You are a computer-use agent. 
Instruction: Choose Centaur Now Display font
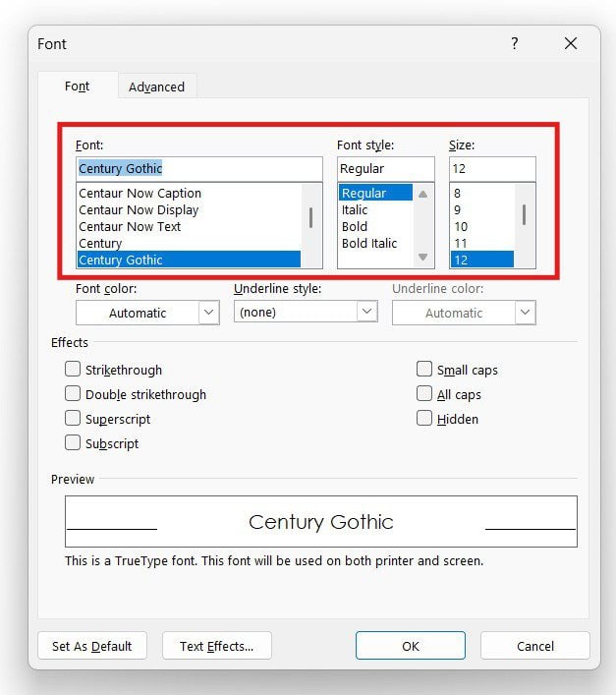click(189, 209)
